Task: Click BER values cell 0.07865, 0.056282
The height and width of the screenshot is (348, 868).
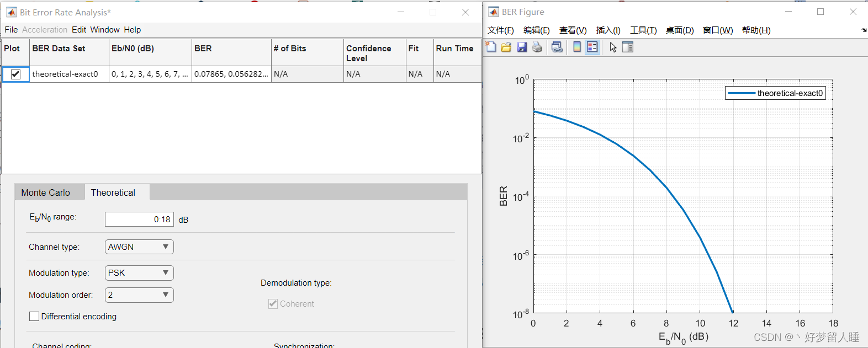Action: pyautogui.click(x=231, y=74)
